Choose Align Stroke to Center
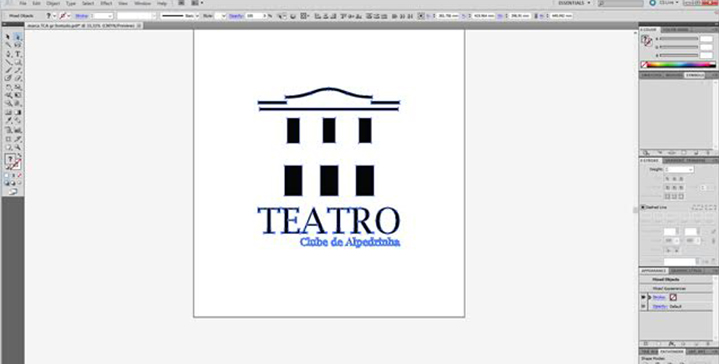This screenshot has width=719, height=364. [668, 196]
